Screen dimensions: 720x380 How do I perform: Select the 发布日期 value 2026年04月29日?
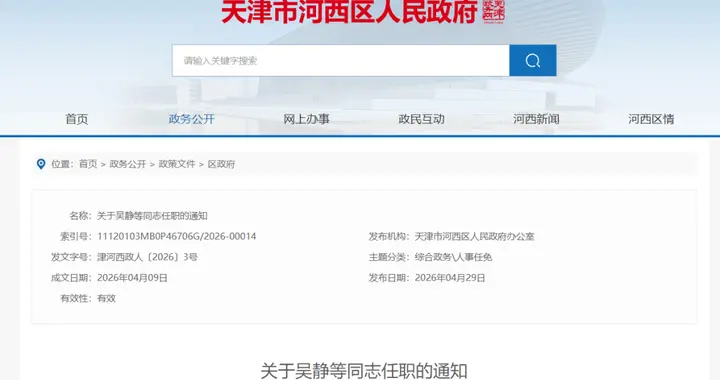click(x=450, y=278)
